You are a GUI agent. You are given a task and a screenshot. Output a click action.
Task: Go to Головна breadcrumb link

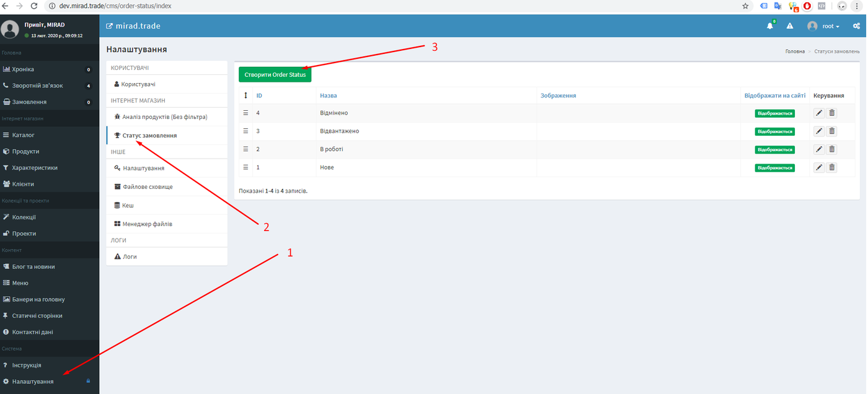[795, 51]
